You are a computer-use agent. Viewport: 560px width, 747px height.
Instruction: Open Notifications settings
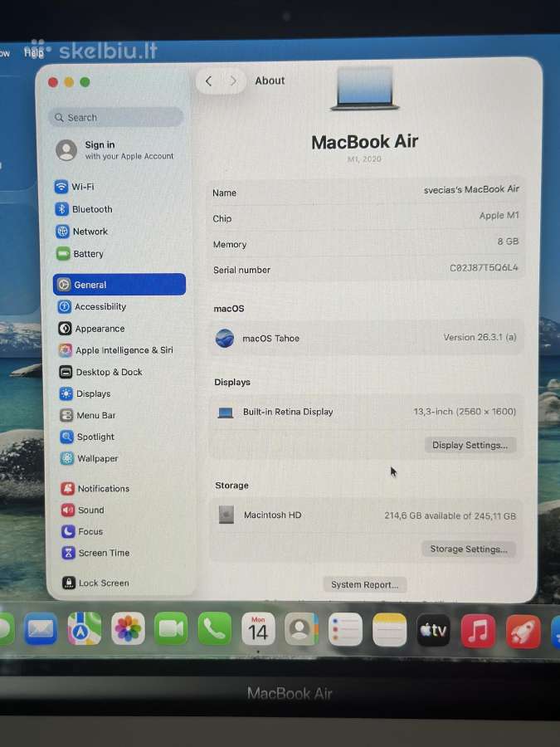point(95,488)
